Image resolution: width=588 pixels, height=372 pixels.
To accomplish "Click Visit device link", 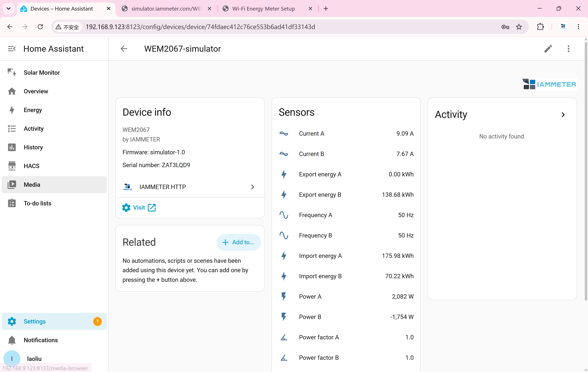I will pos(139,208).
